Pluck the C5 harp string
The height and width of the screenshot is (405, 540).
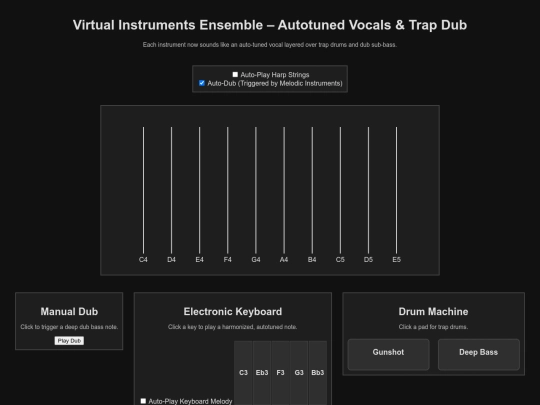coord(341,190)
